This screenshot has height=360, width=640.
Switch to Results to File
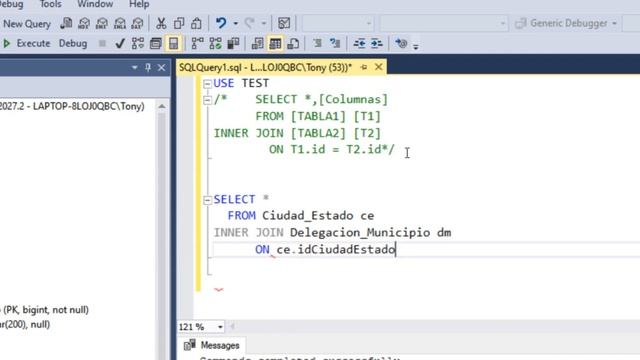coord(293,43)
